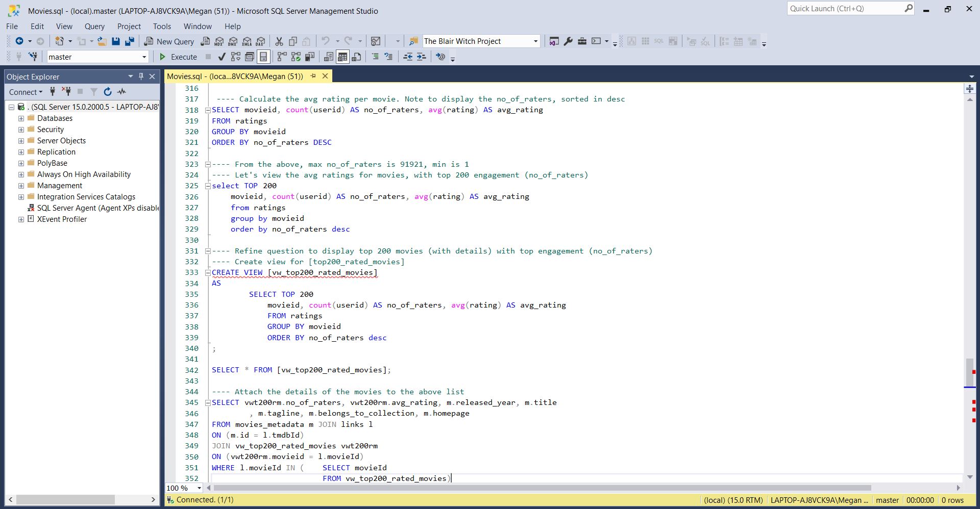This screenshot has width=980, height=509.
Task: Expand the Security folder node
Action: pyautogui.click(x=21, y=130)
